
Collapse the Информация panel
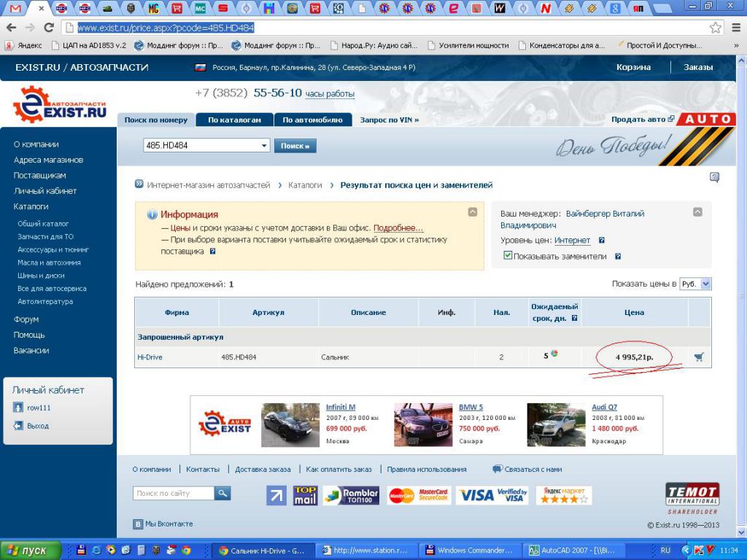click(x=473, y=212)
